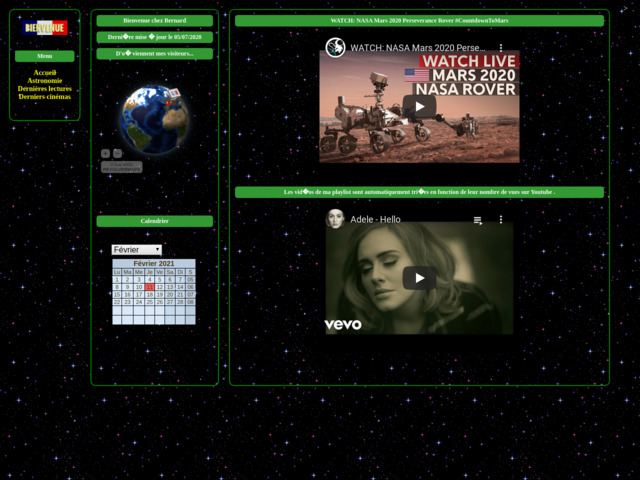Image resolution: width=640 pixels, height=480 pixels.
Task: Open the playlist queue icon on Adele video
Action: [x=478, y=219]
